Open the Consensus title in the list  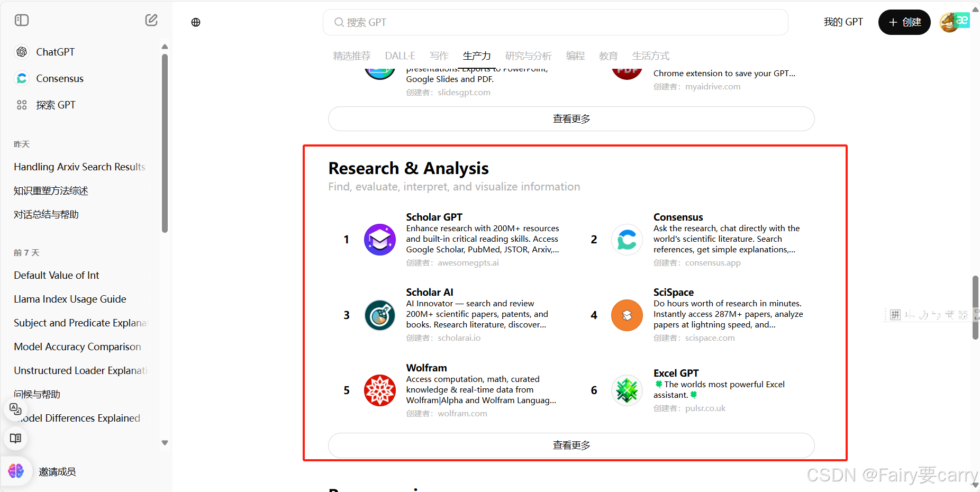[678, 217]
